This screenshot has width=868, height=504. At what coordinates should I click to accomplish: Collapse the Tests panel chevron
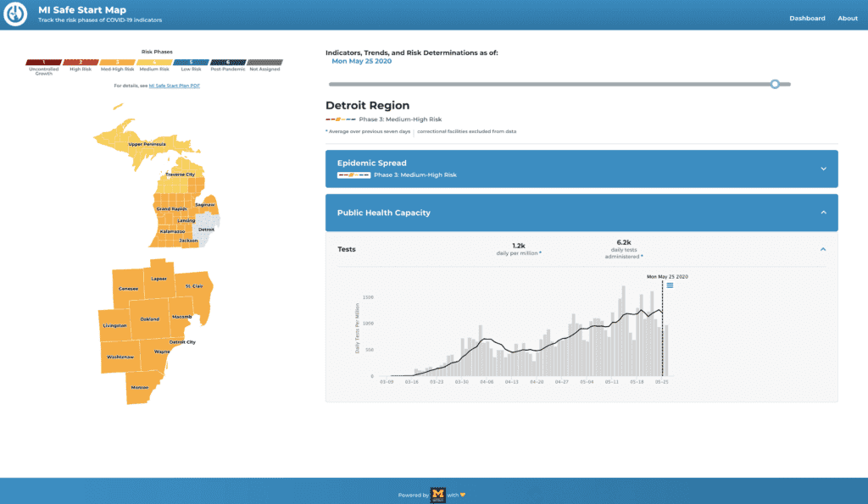[x=823, y=250]
